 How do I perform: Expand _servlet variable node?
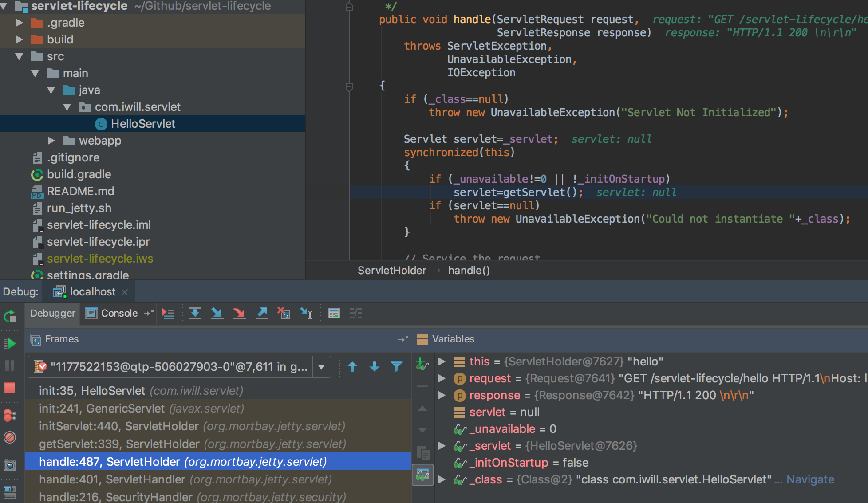442,446
